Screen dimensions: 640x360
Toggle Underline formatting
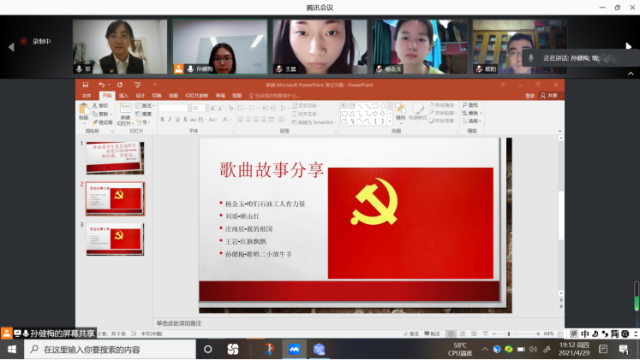coord(178,120)
